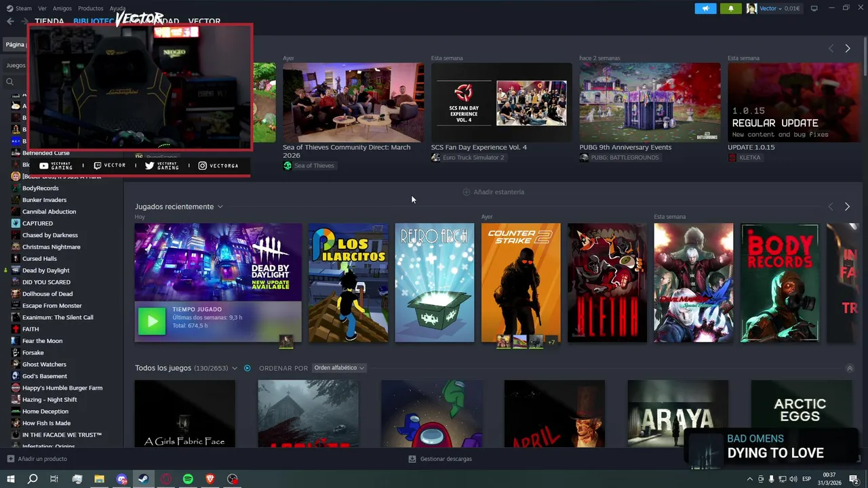Click the plus icon for Añadir un producto
This screenshot has height=488, width=868.
pyautogui.click(x=10, y=459)
